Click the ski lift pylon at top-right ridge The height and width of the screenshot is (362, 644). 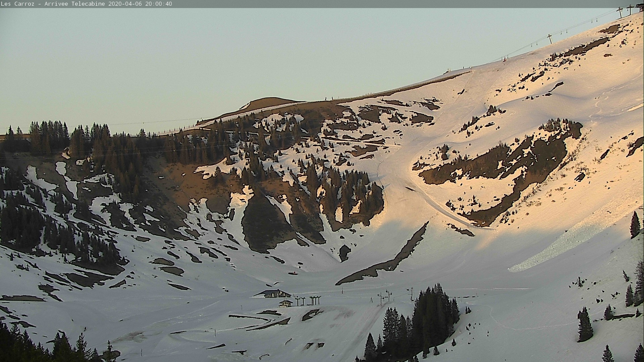pyautogui.click(x=620, y=12)
